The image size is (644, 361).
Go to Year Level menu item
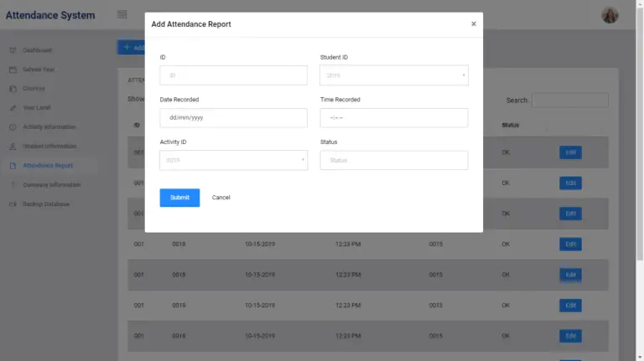point(38,108)
